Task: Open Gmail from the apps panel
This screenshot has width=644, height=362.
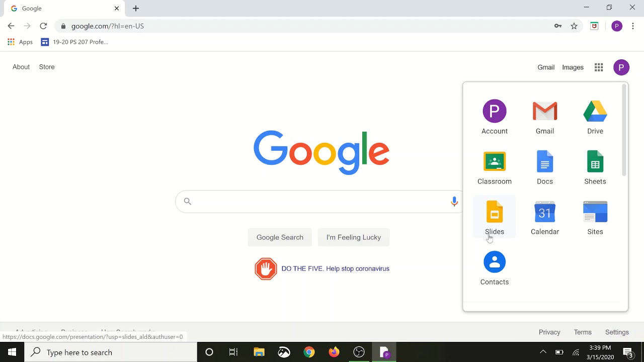Action: (x=545, y=117)
